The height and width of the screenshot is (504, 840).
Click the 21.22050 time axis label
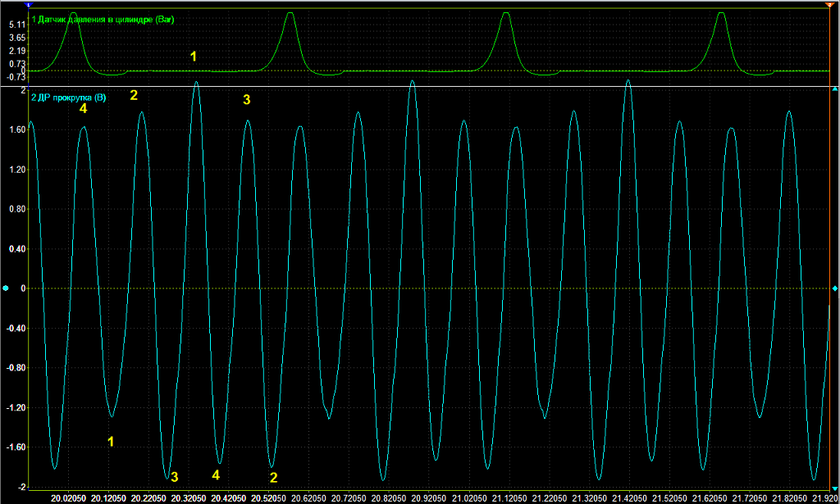549,498
